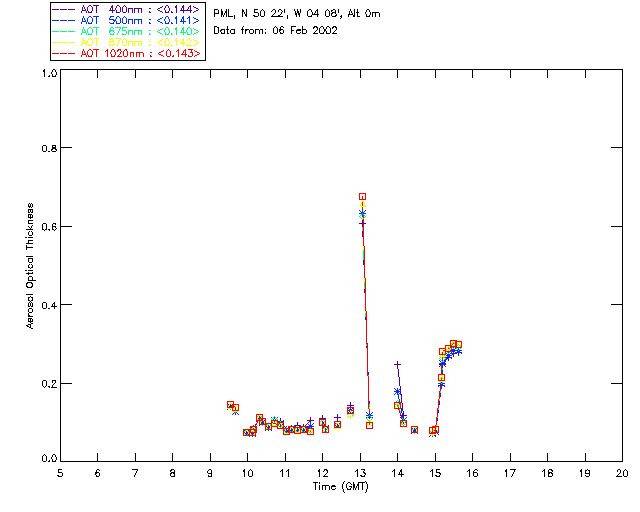Click the x-axis tick label 17
The width and height of the screenshot is (640, 512).
pyautogui.click(x=510, y=473)
